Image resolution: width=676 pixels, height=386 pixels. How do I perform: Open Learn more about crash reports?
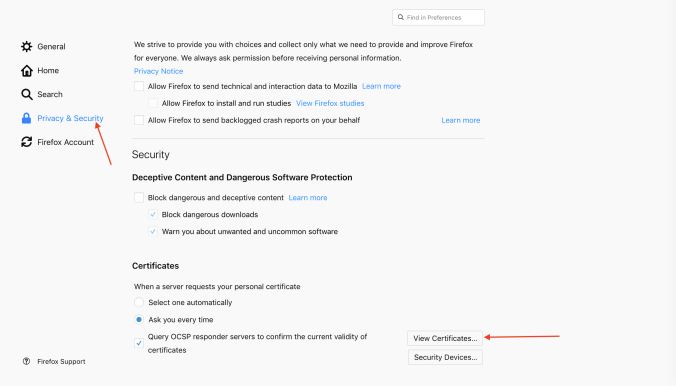click(461, 120)
